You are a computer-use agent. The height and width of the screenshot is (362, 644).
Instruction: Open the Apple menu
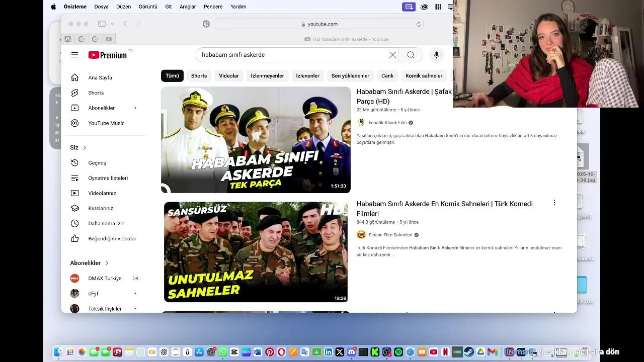pos(53,7)
